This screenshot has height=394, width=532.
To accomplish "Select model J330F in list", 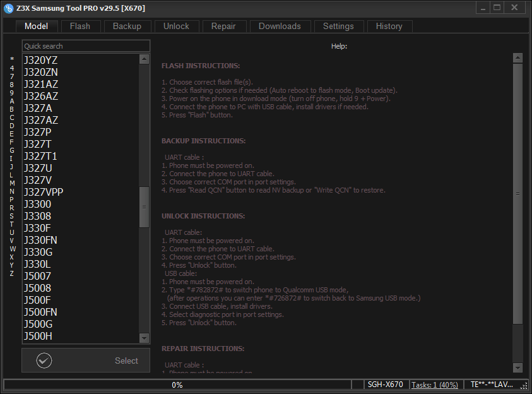I will pyautogui.click(x=81, y=228).
